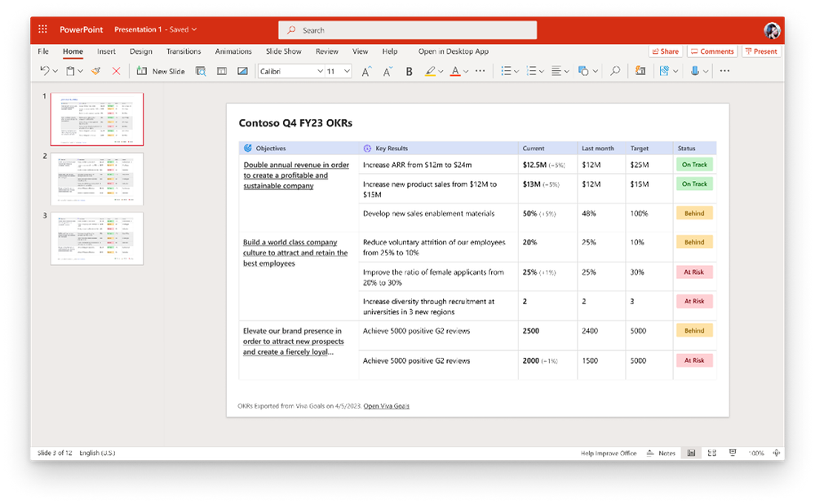The image size is (815, 504).
Task: Open the app launcher waffle icon
Action: click(x=42, y=29)
